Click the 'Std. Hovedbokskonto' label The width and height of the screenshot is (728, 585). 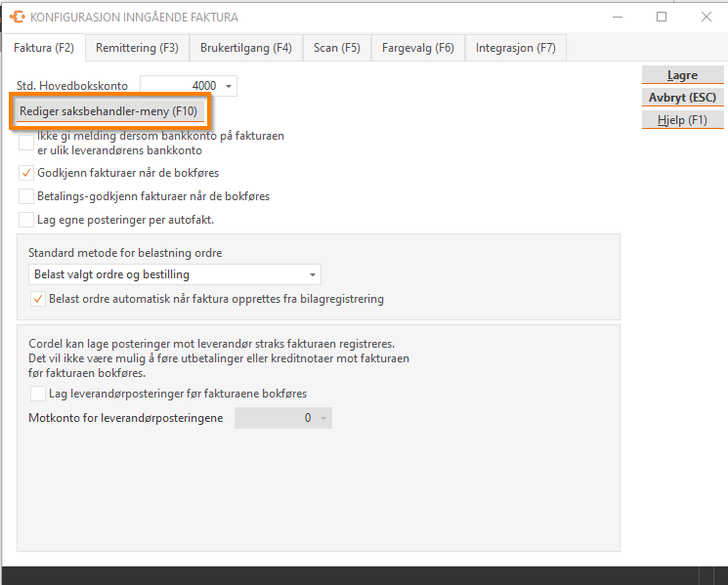coord(72,86)
